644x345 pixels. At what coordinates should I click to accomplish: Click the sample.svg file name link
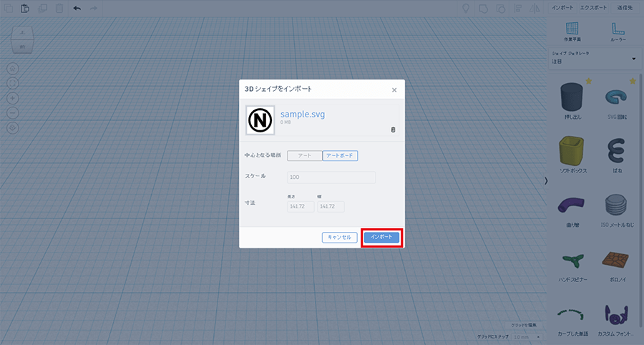pos(303,115)
